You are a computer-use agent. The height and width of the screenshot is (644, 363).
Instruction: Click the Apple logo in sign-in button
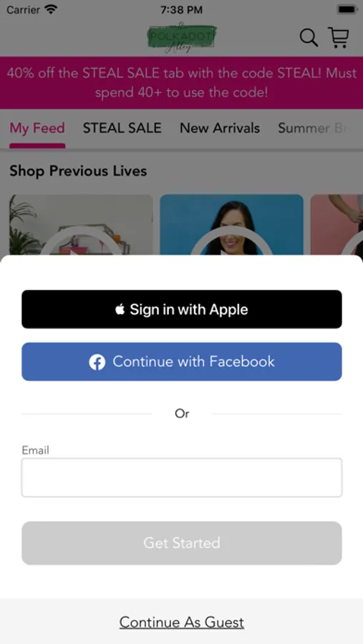point(120,309)
